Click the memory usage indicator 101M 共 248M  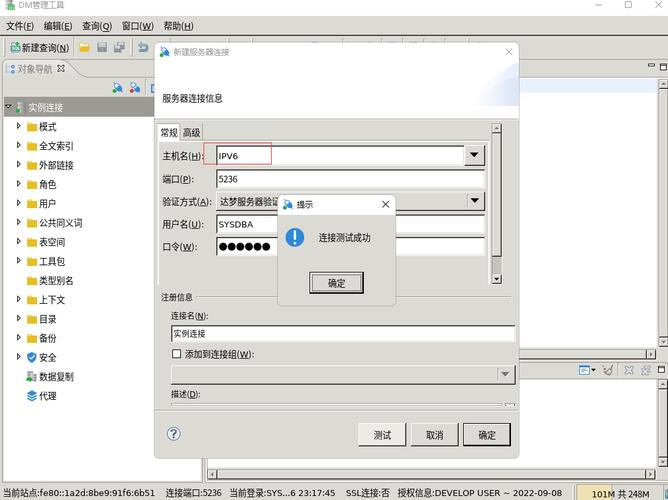point(620,494)
